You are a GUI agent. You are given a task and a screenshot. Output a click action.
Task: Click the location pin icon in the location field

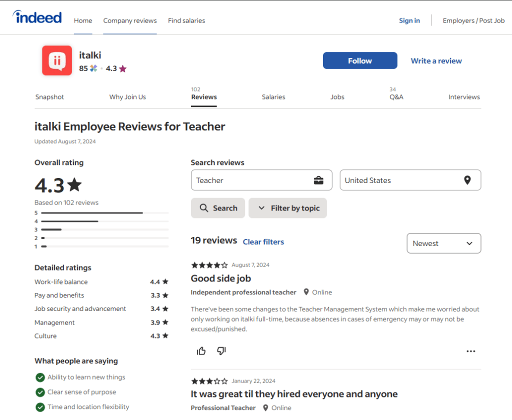tap(467, 180)
